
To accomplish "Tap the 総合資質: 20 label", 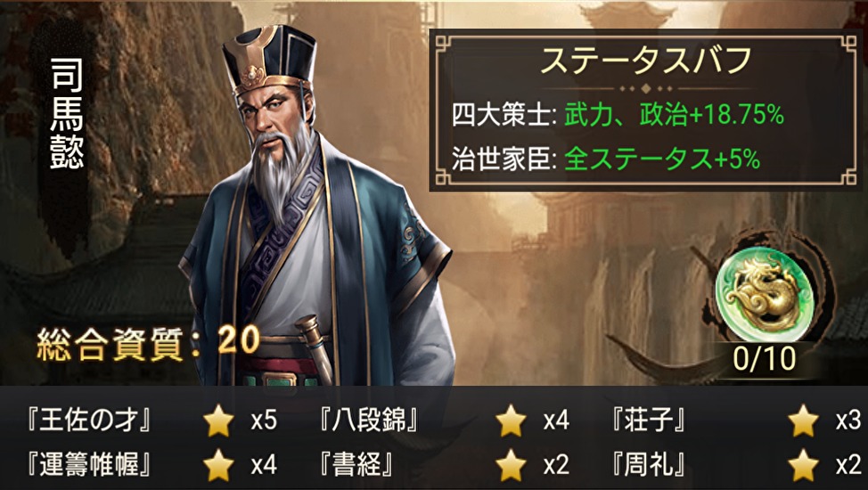I will 148,341.
